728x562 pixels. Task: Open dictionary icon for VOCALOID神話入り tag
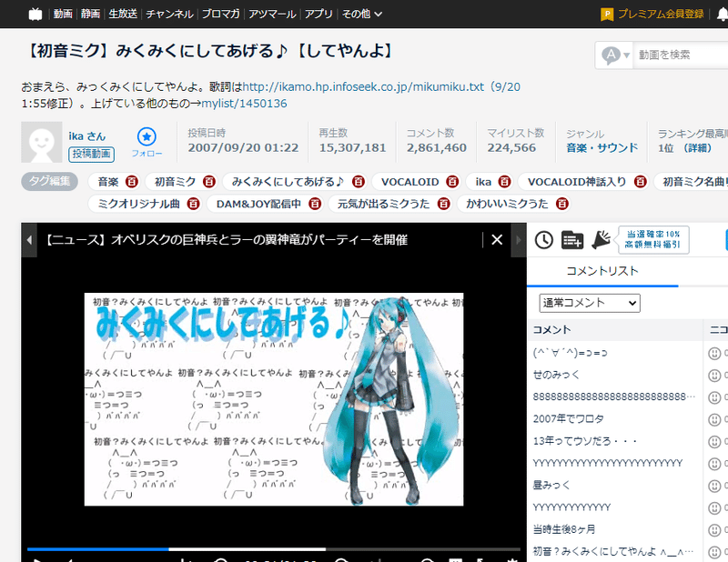click(641, 182)
